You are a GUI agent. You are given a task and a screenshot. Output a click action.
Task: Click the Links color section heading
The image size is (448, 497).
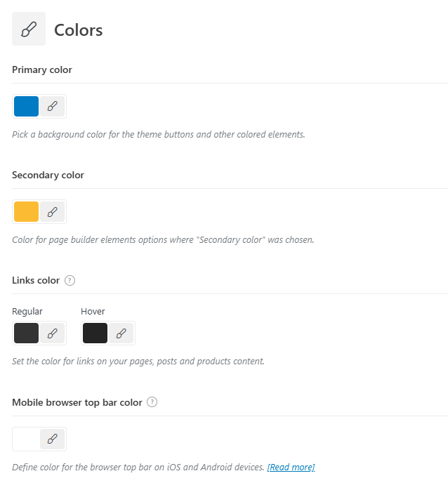(x=36, y=281)
